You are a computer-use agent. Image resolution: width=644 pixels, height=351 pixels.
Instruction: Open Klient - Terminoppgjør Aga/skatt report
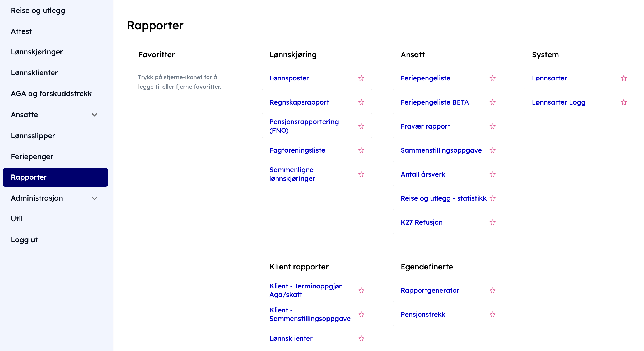pyautogui.click(x=305, y=290)
